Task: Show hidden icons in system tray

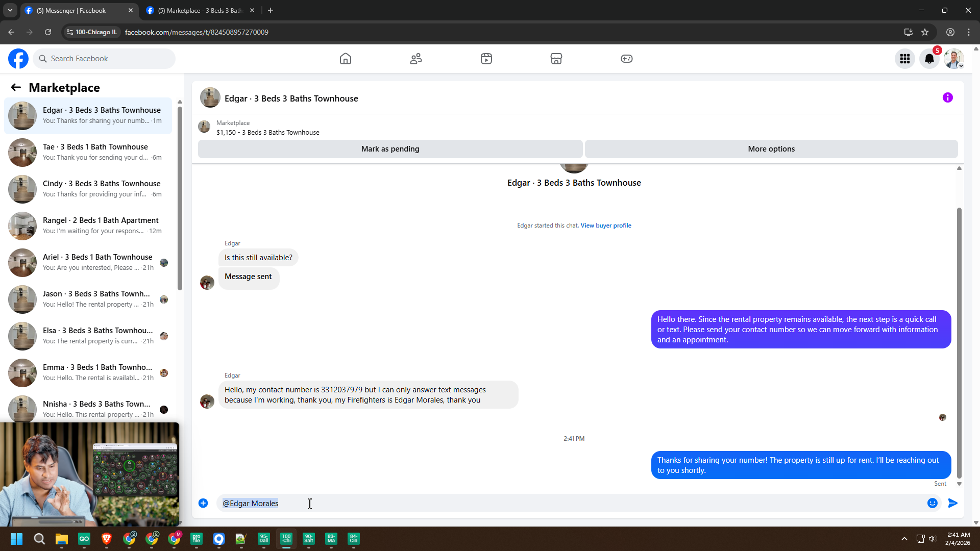Action: pyautogui.click(x=904, y=539)
